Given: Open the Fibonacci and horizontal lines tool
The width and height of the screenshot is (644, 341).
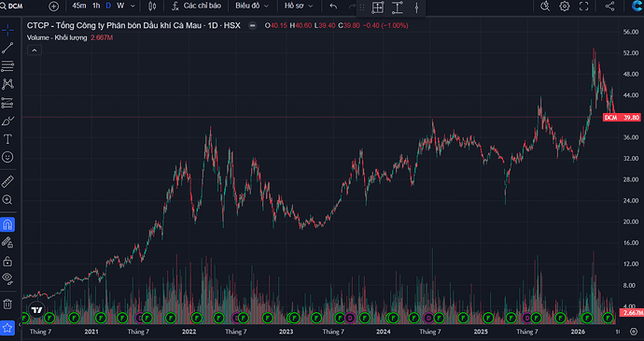Looking at the screenshot, I should tap(7, 66).
